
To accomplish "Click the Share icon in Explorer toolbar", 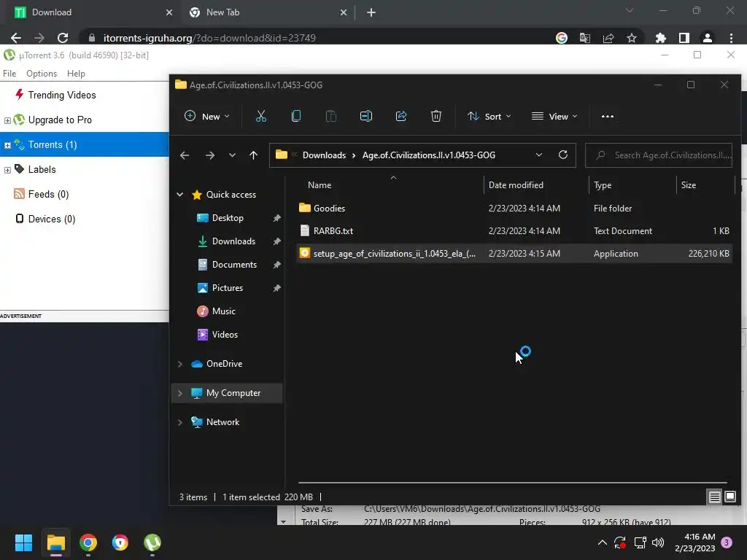I will pos(401,116).
